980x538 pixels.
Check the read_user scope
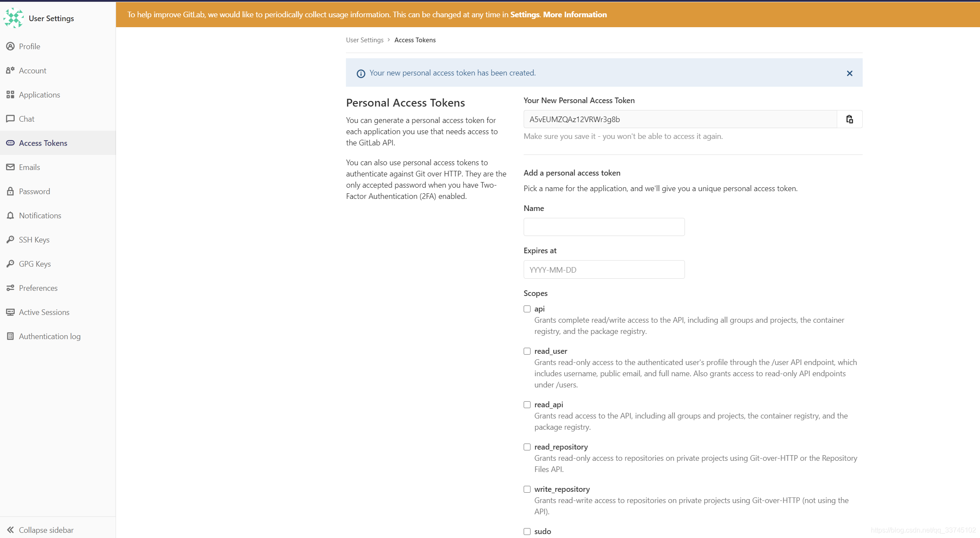[527, 351]
